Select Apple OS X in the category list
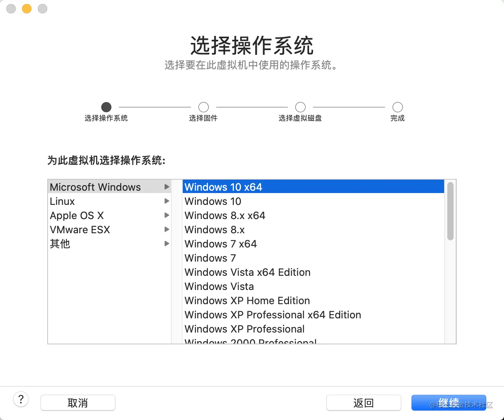Screen dimensions: 504x420 tap(109, 215)
